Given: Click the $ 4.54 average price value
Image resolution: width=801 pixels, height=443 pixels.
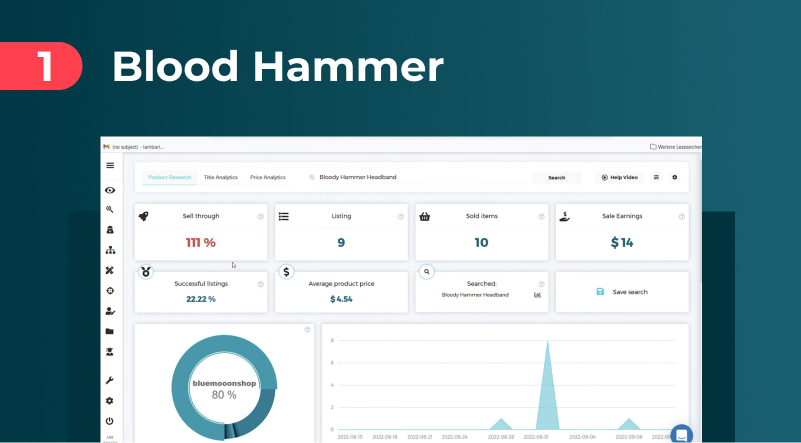Looking at the screenshot, I should [341, 299].
